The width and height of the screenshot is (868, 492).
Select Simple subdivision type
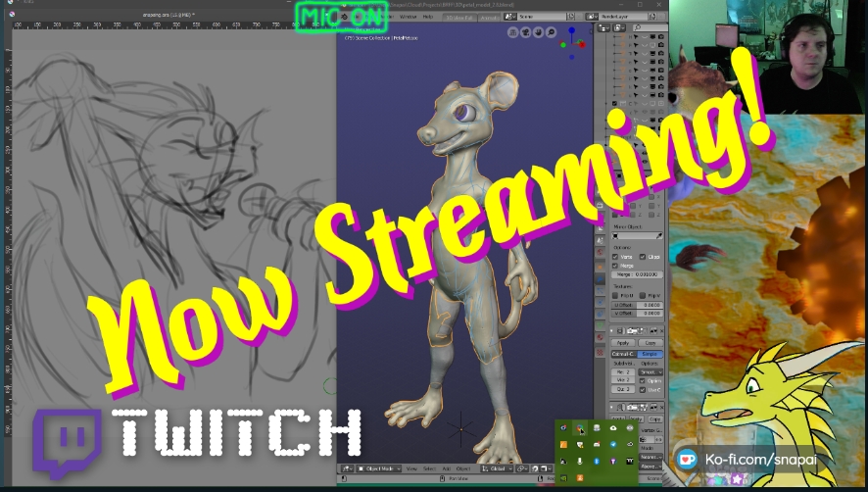[x=650, y=354]
